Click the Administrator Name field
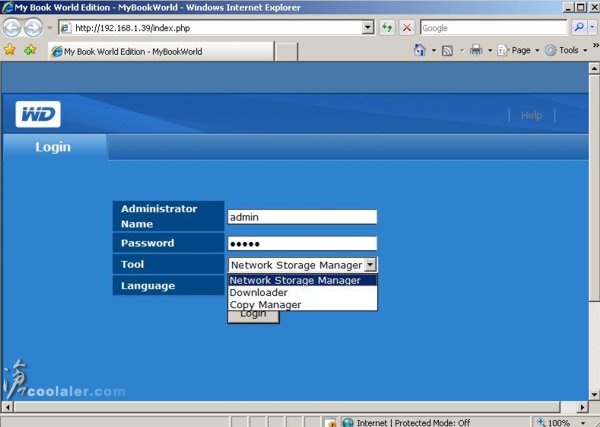This screenshot has height=427, width=600. (x=302, y=217)
